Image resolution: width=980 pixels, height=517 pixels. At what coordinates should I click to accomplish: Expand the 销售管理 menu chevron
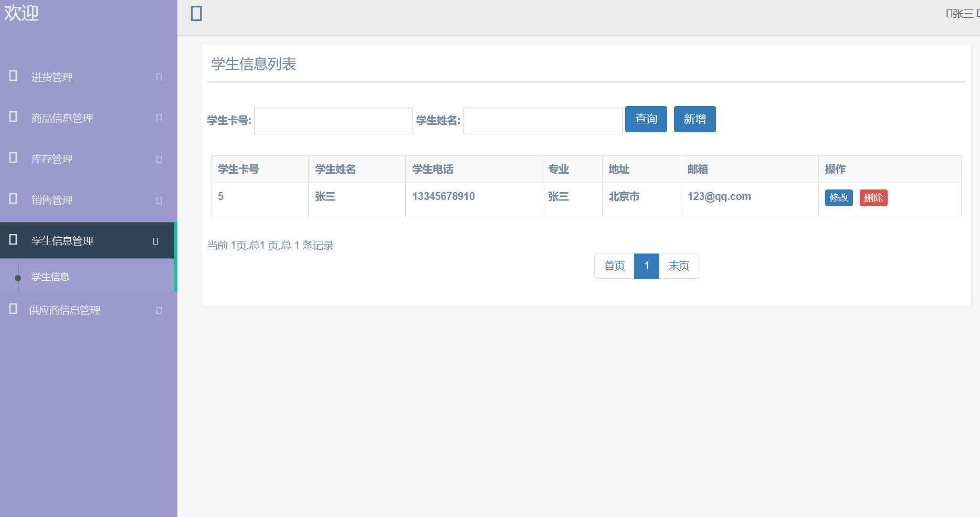coord(159,200)
